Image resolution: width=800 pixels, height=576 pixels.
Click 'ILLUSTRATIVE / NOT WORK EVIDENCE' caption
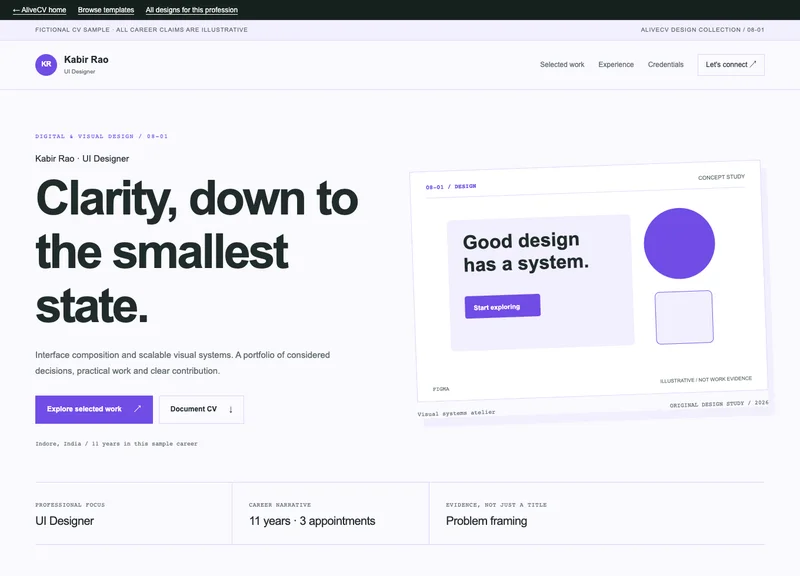pyautogui.click(x=706, y=380)
